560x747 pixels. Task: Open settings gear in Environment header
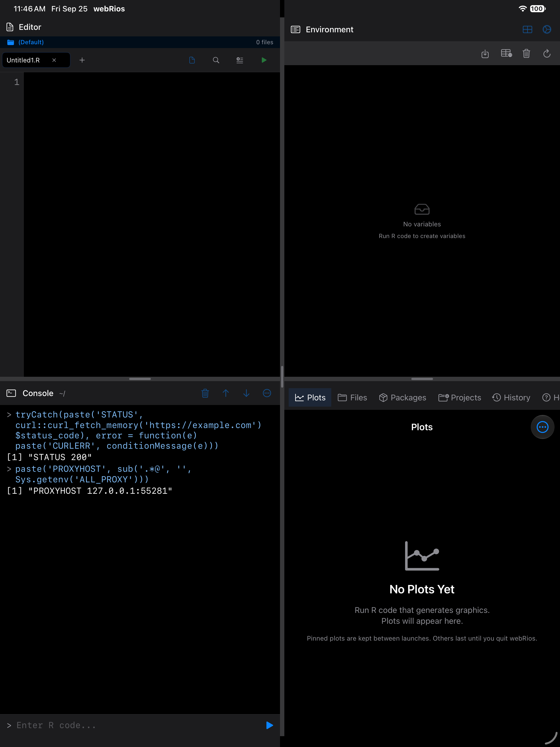tap(547, 30)
